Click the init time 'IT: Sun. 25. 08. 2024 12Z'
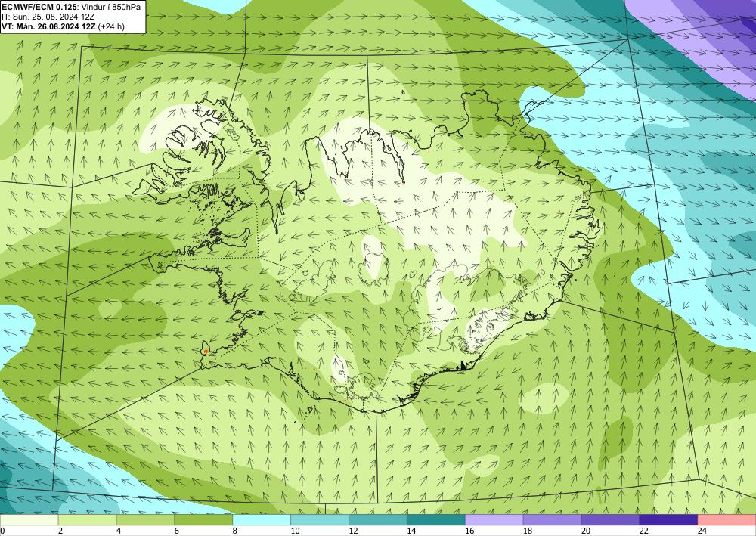The height and width of the screenshot is (536, 756). tap(48, 17)
